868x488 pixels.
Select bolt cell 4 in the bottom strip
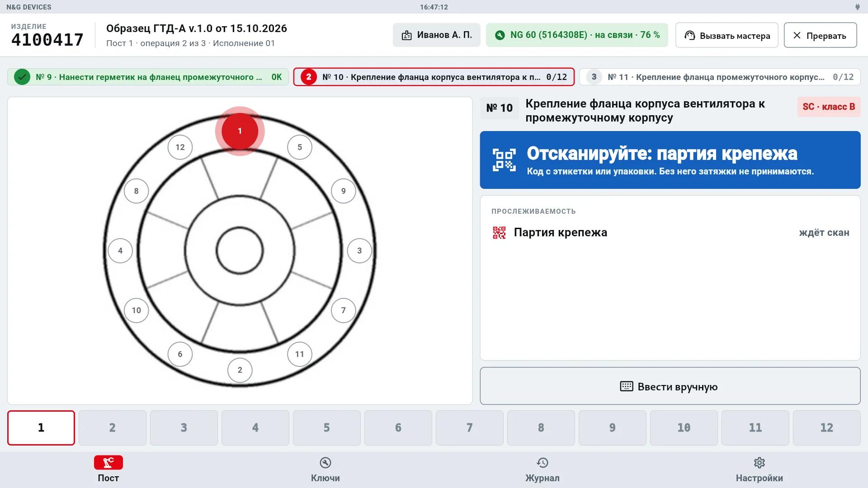pyautogui.click(x=255, y=428)
